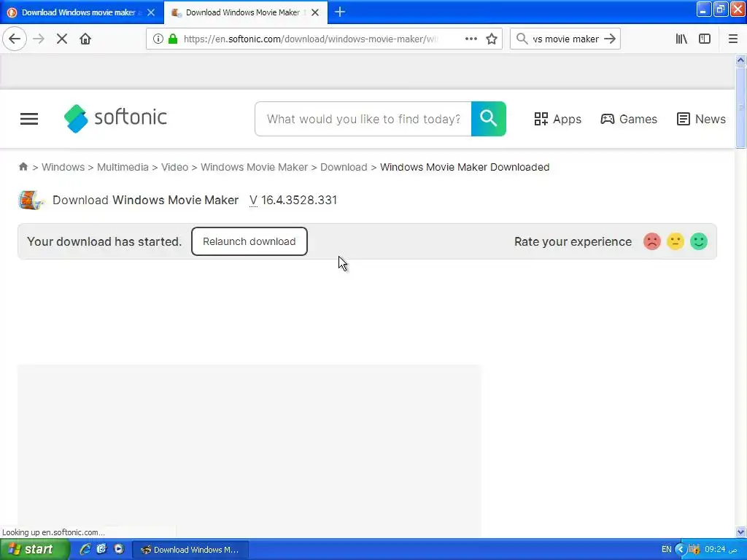The image size is (747, 560).
Task: Click the search magnifier in browser search box
Action: (522, 39)
